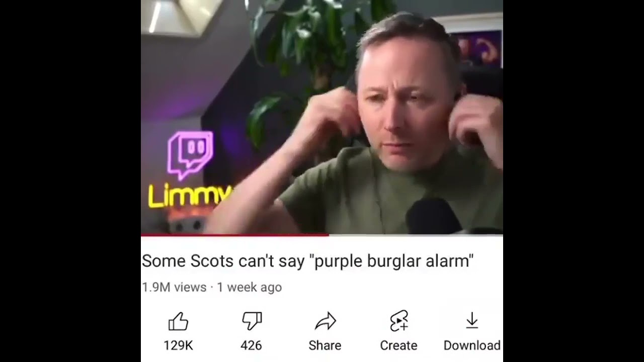
Task: Tap the thumbs-down dislike icon
Action: coord(252,321)
